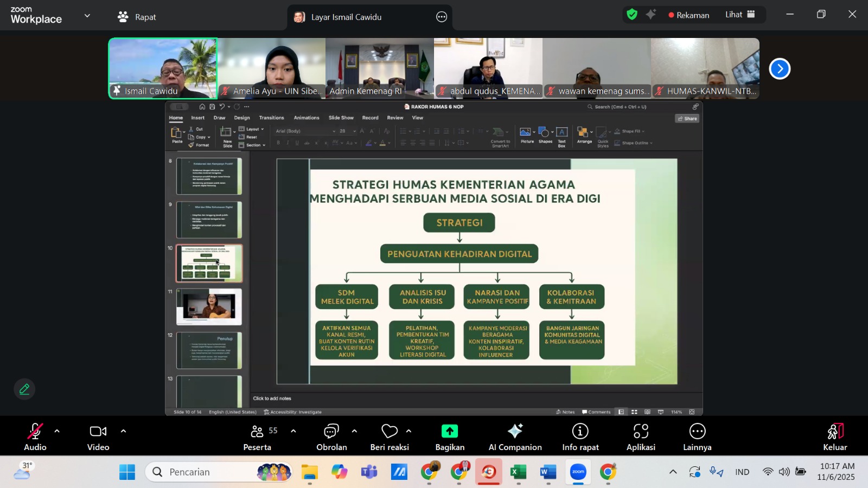Unmute the microphone with Audio button
The width and height of the screenshot is (868, 488).
pyautogui.click(x=35, y=436)
